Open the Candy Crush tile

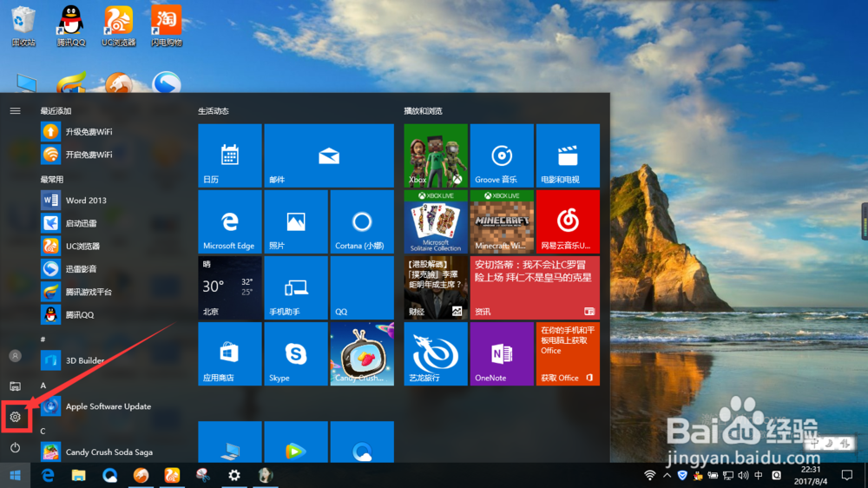(x=362, y=353)
